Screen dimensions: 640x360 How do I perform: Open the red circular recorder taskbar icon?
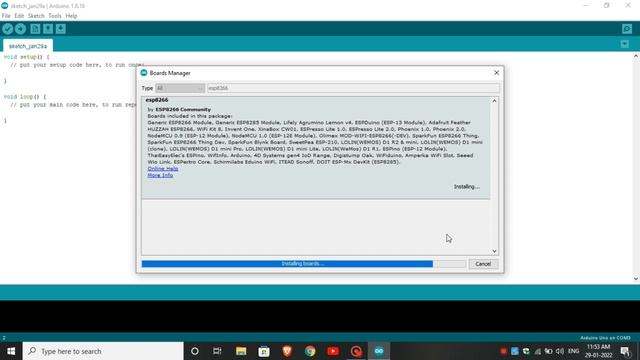356,351
